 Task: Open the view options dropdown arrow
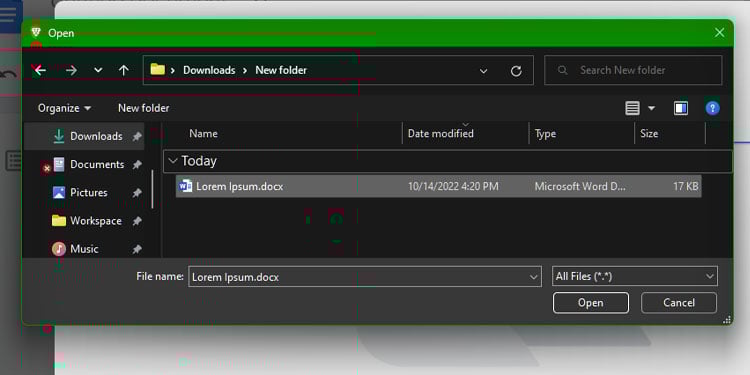(651, 108)
